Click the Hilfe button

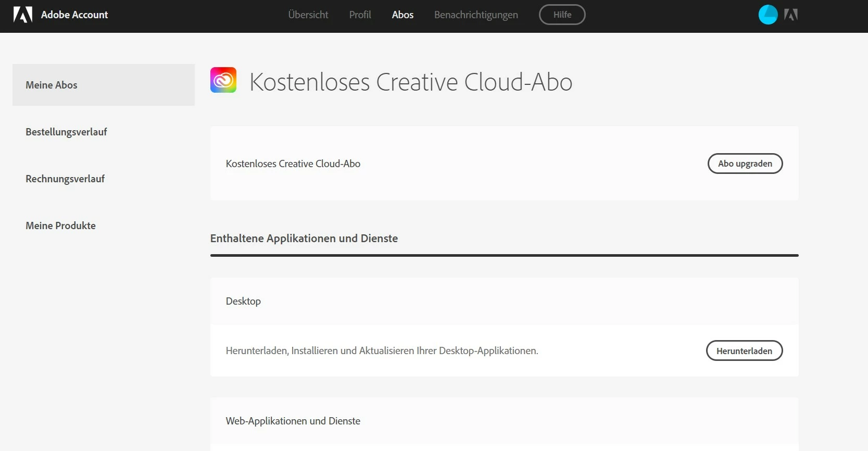(x=562, y=15)
